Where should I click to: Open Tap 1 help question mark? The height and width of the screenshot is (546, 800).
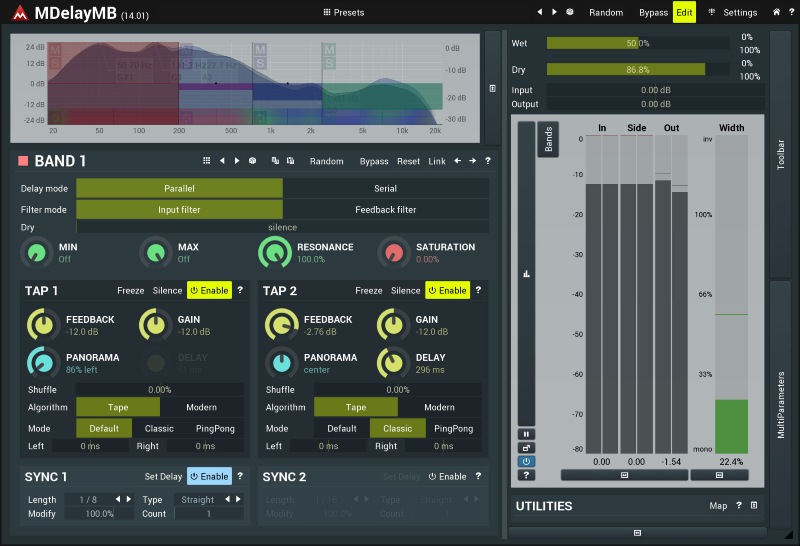(239, 290)
